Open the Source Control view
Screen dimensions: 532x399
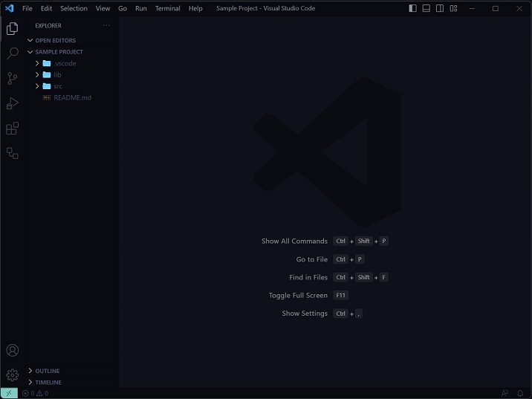tap(12, 78)
